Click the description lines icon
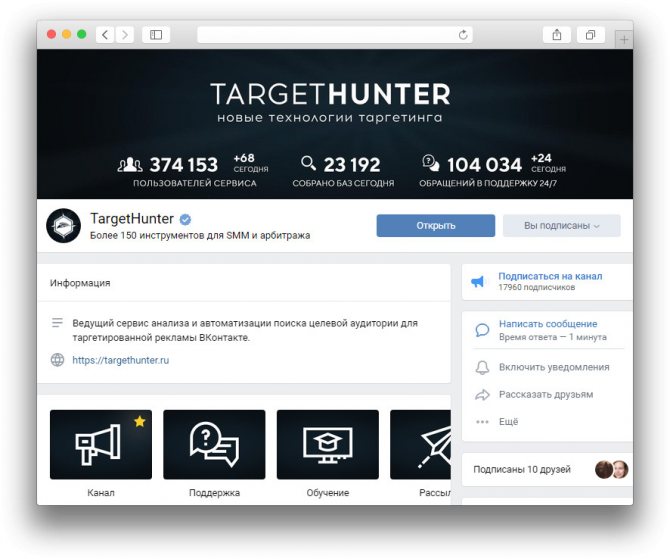Viewport: 670px width, 559px height. click(57, 323)
